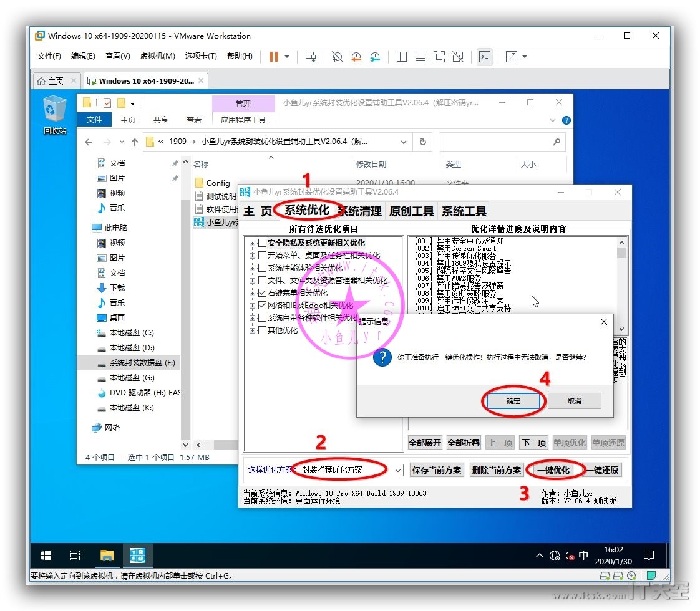
Task: Click the 全部折叠 button
Action: (464, 443)
